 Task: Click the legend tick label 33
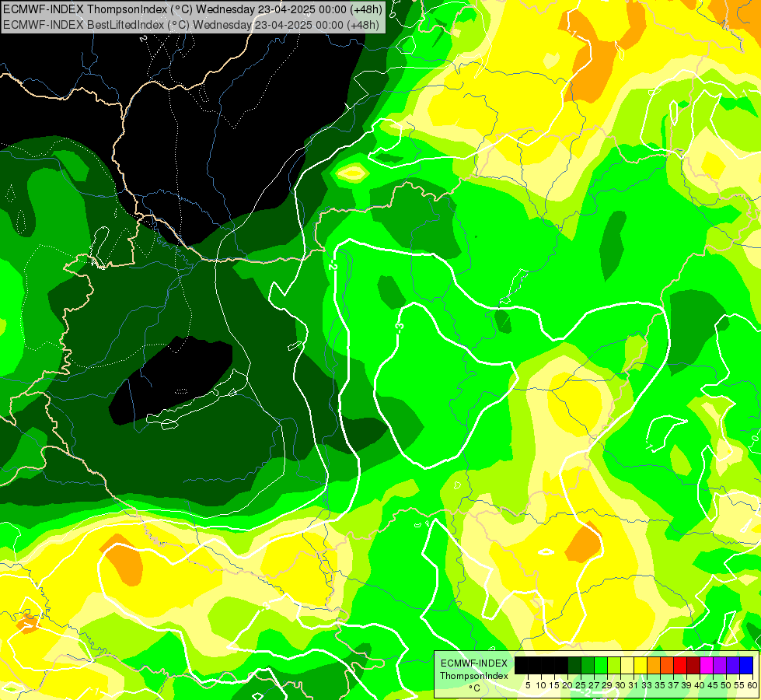click(647, 685)
